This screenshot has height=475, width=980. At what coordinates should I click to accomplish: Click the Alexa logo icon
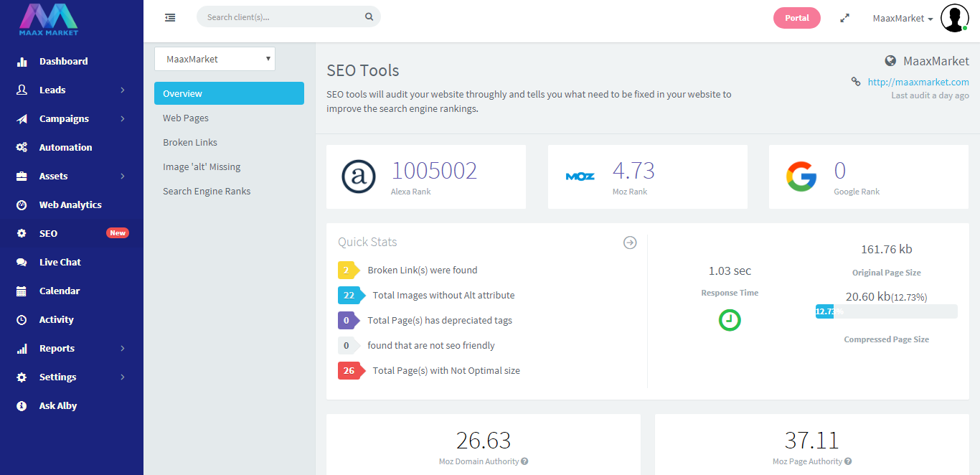[x=359, y=176]
